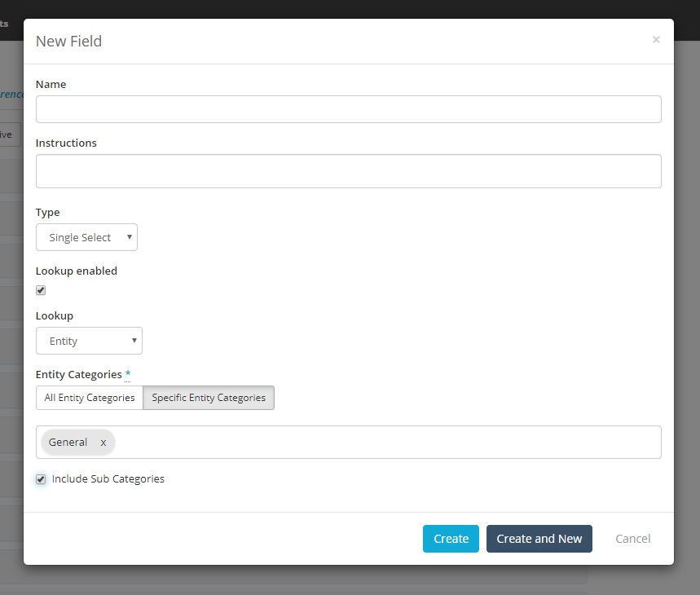Click the Create button
Image resolution: width=700 pixels, height=595 pixels.
pyautogui.click(x=451, y=539)
